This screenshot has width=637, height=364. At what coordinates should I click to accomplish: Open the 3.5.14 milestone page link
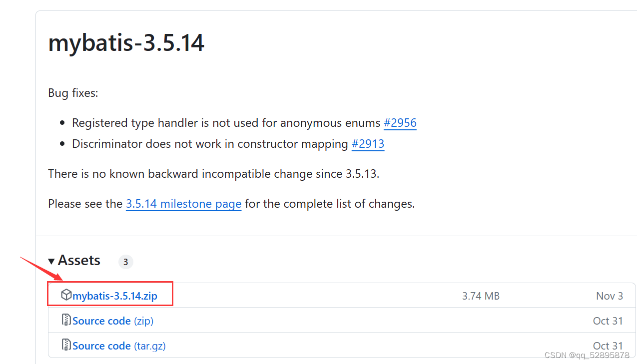coord(183,204)
